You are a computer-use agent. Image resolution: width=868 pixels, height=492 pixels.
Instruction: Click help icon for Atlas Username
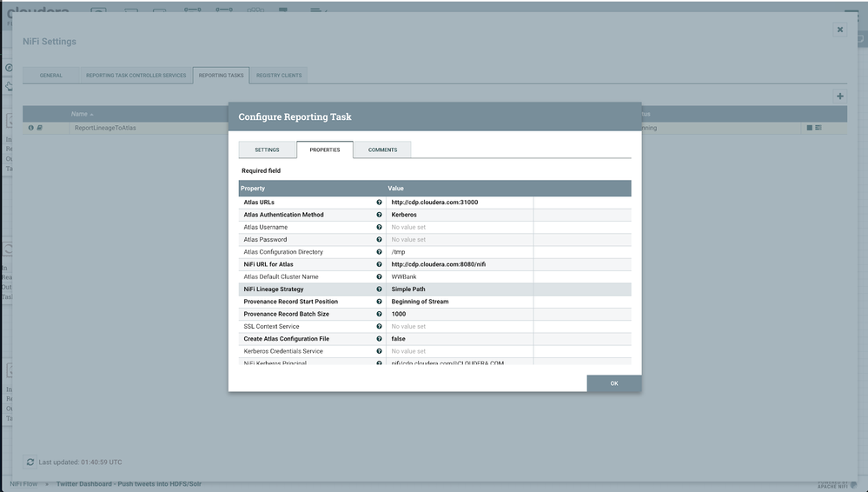click(379, 227)
